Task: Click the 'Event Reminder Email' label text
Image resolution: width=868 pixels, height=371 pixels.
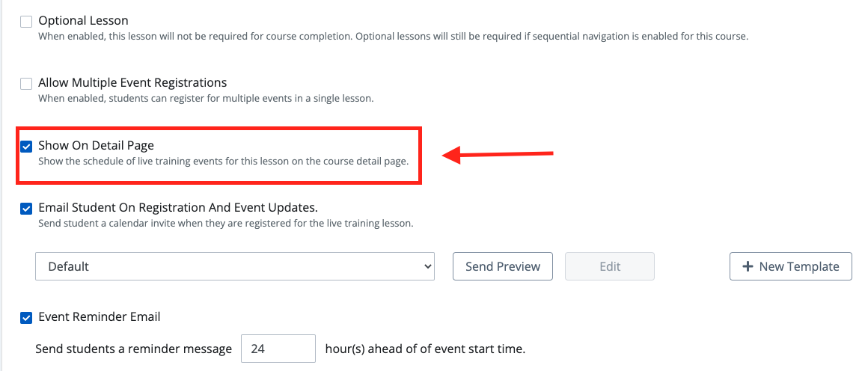Action: [99, 317]
